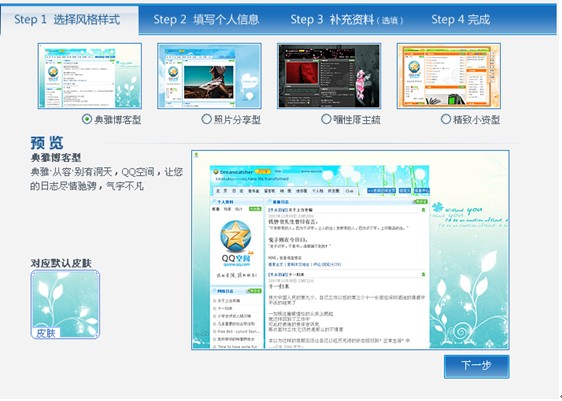Click the Dreamcatcher title icon in preview
Image resolution: width=562 pixels, height=401 pixels.
pos(216,172)
